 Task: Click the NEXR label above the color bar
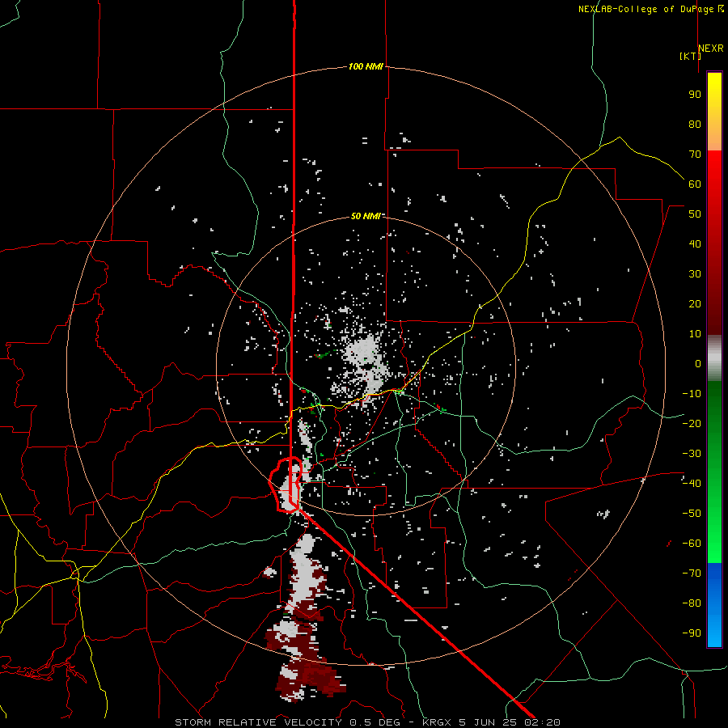(711, 48)
